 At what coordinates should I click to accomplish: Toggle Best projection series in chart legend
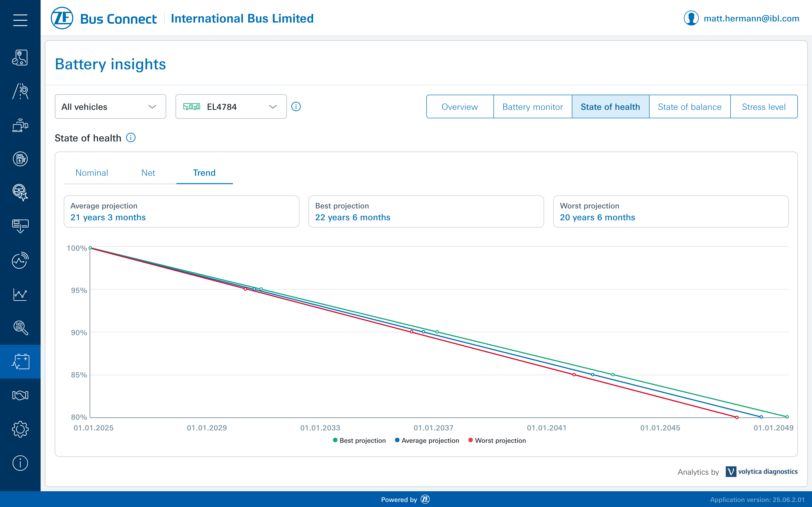click(x=359, y=441)
